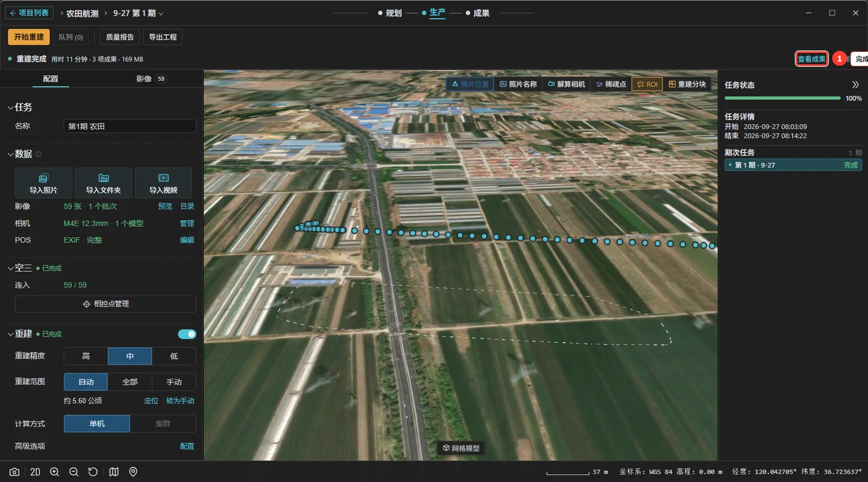Select 低 reconstruction precision

pos(174,356)
